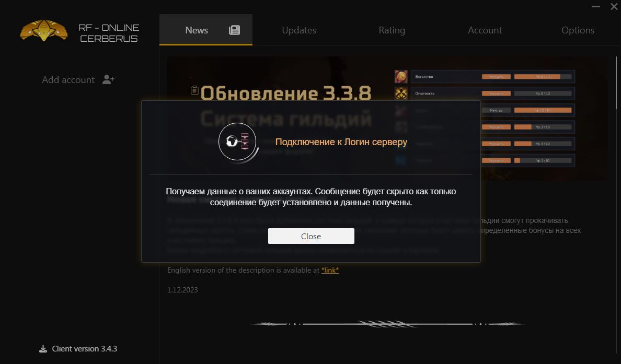Open the Rating tab

(392, 30)
